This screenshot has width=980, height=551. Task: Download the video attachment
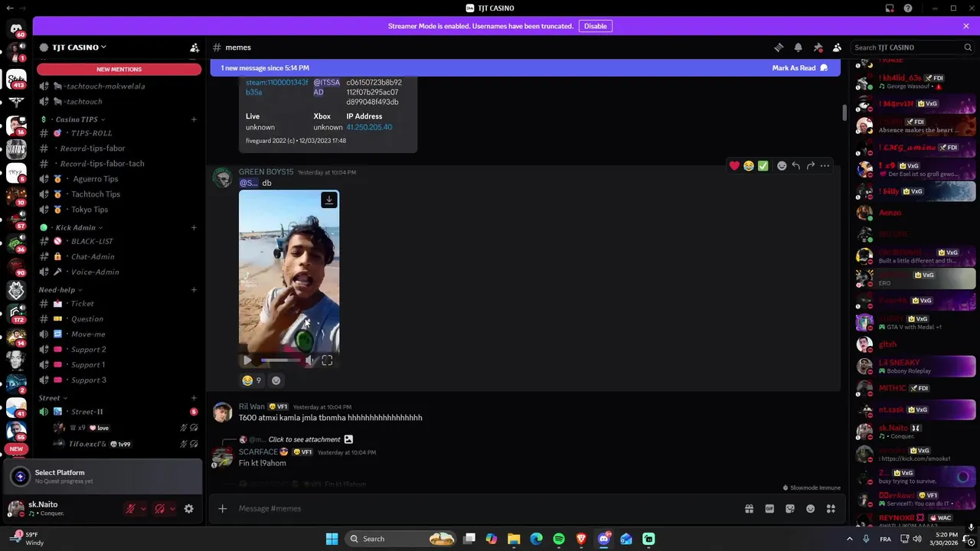click(329, 200)
